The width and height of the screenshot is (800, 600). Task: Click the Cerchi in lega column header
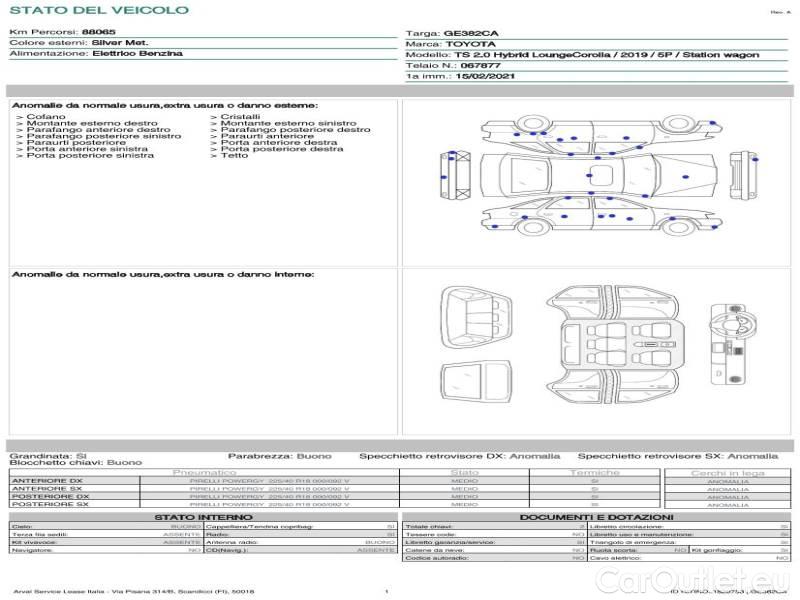click(x=728, y=473)
